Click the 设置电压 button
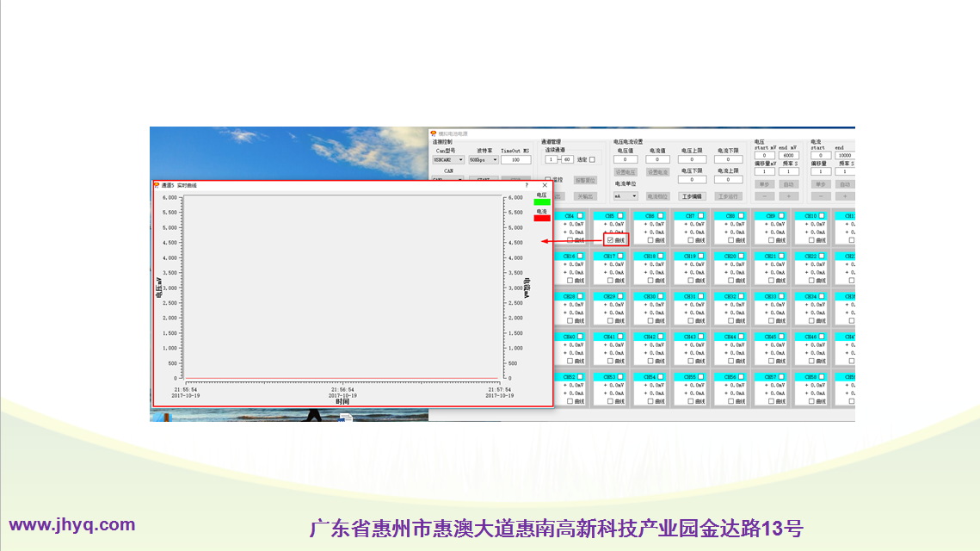Image resolution: width=980 pixels, height=551 pixels. point(626,172)
